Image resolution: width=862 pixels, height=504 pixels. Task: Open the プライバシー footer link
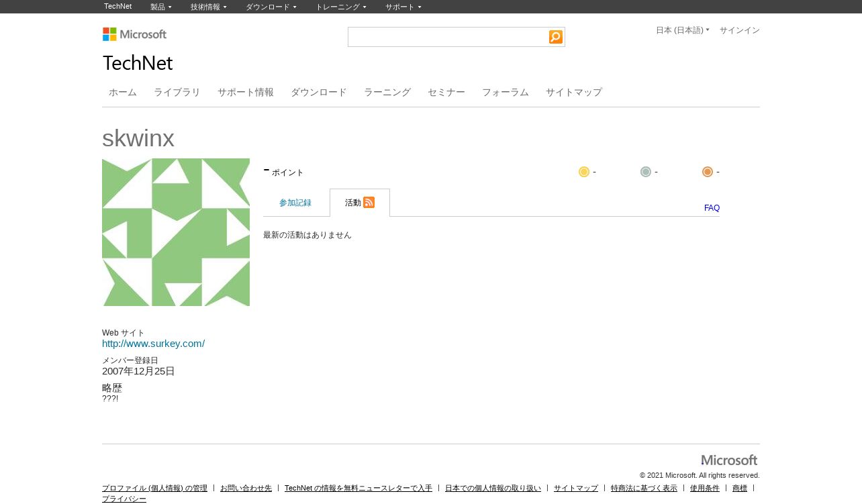(x=124, y=499)
